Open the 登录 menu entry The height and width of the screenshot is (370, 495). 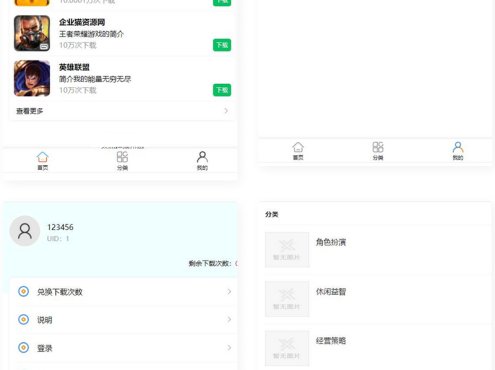(x=124, y=348)
